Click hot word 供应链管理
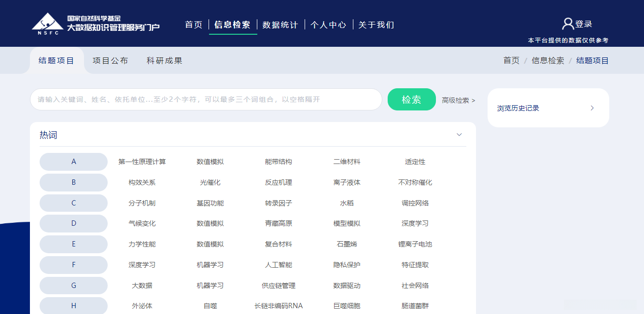 pyautogui.click(x=279, y=286)
